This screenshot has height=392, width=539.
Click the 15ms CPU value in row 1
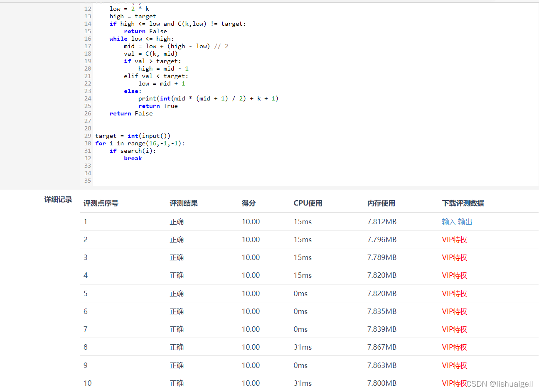tap(303, 222)
